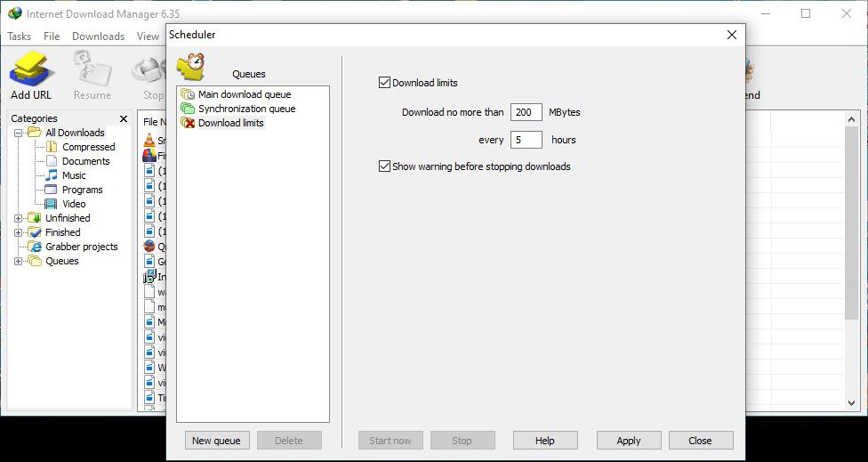Open Grabber projects in the tree
Viewport: 868px width, 462px height.
tap(81, 247)
